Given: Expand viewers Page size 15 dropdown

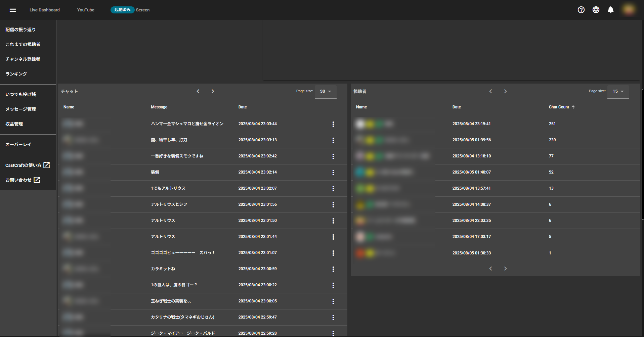Looking at the screenshot, I should [x=618, y=91].
